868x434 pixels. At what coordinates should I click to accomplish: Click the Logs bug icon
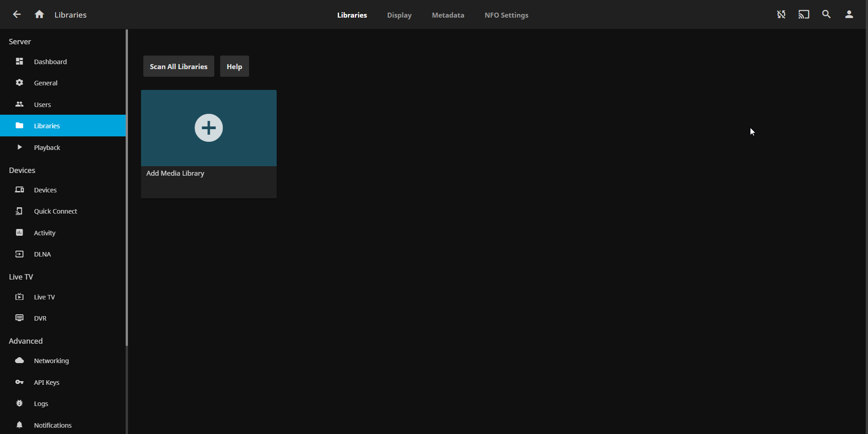tap(19, 403)
